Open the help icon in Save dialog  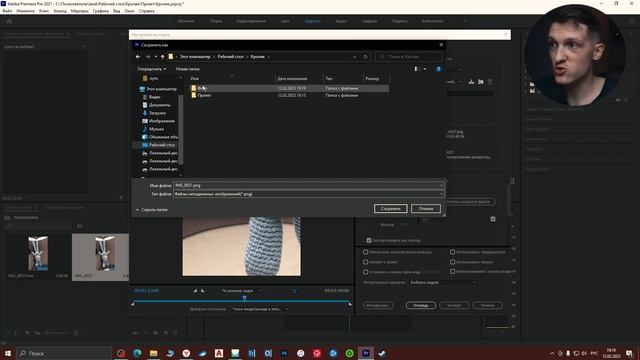pyautogui.click(x=438, y=69)
